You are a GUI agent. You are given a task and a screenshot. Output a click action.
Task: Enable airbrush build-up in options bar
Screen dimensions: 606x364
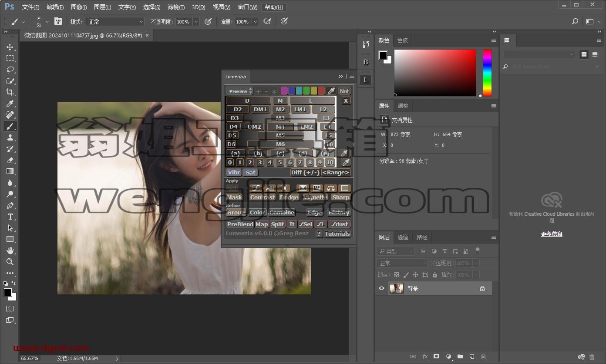267,21
